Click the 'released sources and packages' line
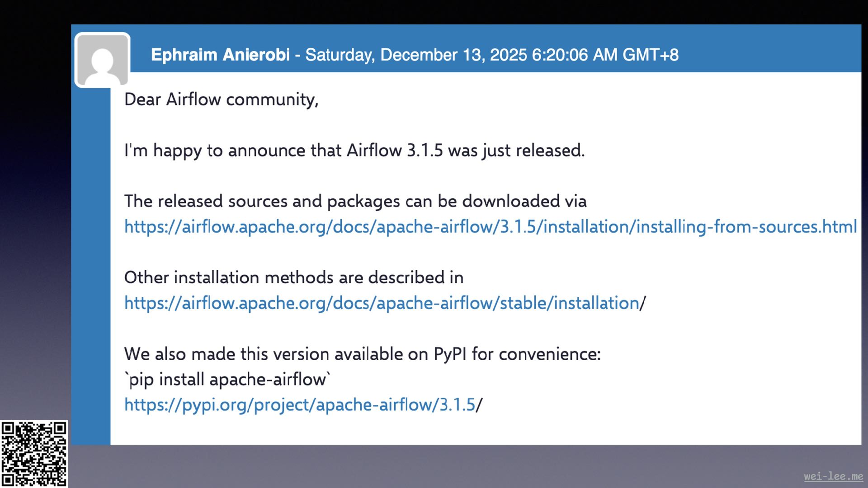Image resolution: width=868 pixels, height=488 pixels. (x=355, y=201)
